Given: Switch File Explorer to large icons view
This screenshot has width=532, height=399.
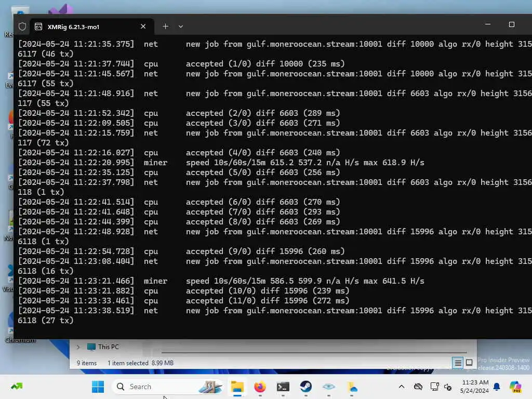Looking at the screenshot, I should click(469, 363).
